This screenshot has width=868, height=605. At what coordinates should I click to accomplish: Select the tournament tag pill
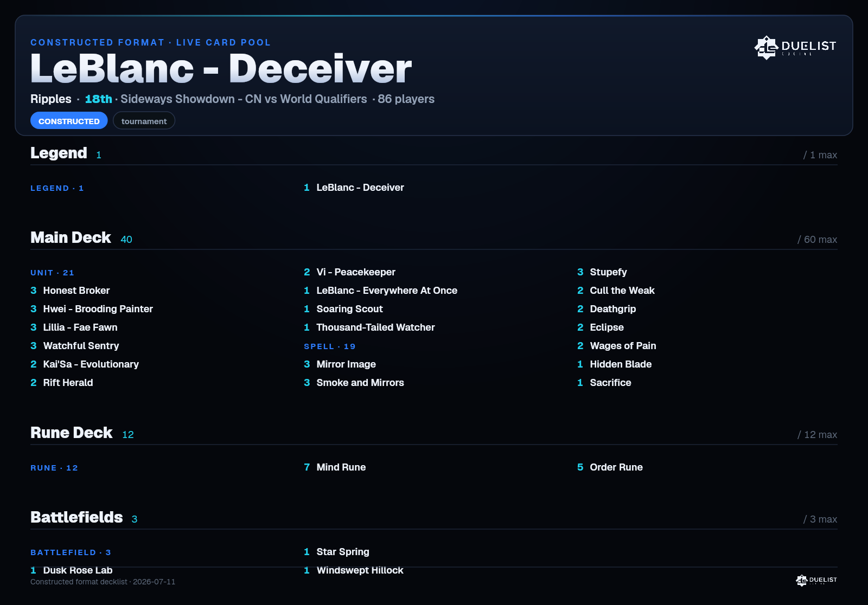coord(144,121)
